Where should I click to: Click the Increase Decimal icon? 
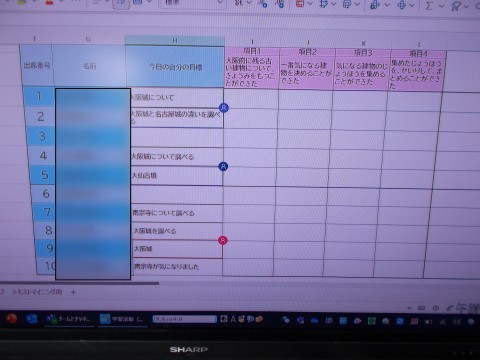[263, 3]
